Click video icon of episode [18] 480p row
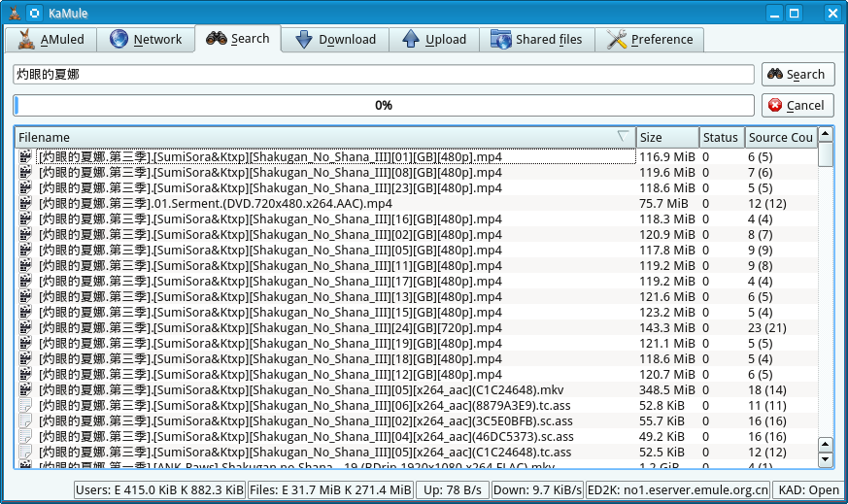Screen dimensions: 848x504 (x=25, y=359)
